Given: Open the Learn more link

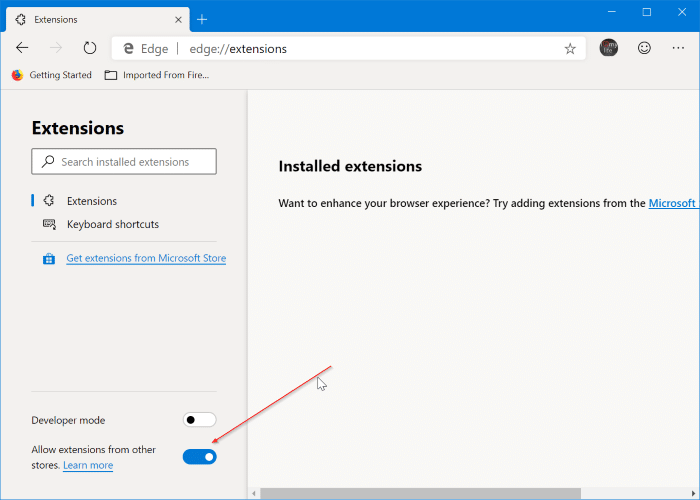Looking at the screenshot, I should pos(88,465).
